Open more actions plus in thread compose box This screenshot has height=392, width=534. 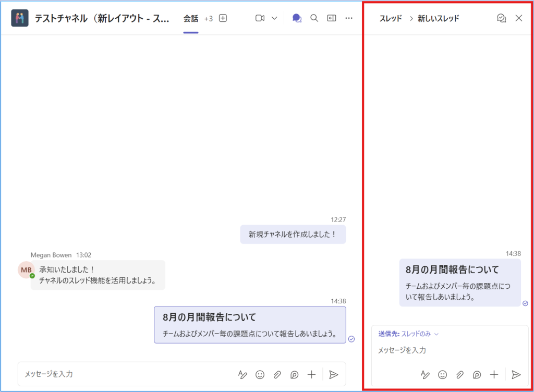click(x=494, y=375)
